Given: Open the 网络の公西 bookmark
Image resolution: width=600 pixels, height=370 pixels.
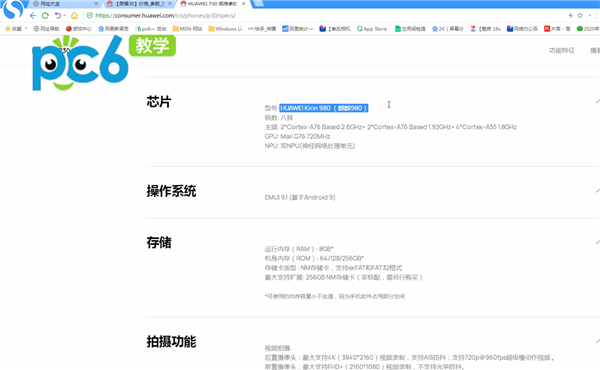Looking at the screenshot, I should coord(522,29).
